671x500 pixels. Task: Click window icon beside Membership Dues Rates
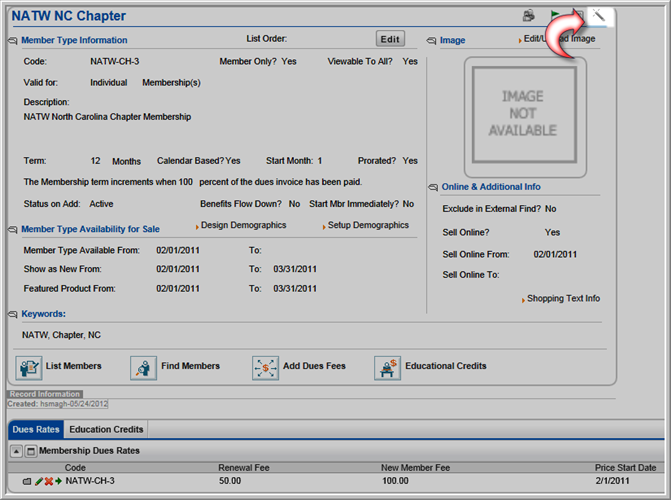point(30,451)
